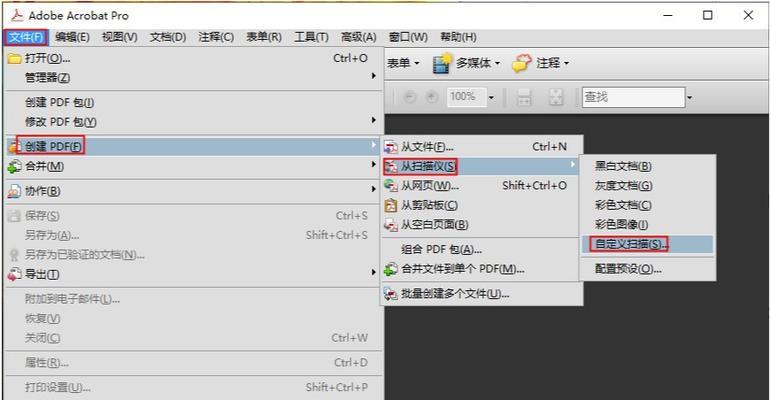Screen dimensions: 771x400
Task: Click 从文件(F)... text label
Action: 427,147
